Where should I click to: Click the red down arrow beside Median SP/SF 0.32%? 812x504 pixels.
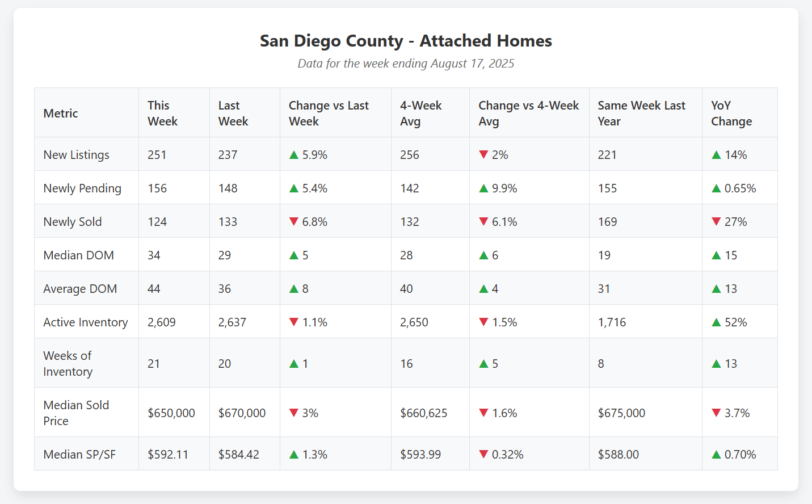(x=483, y=455)
